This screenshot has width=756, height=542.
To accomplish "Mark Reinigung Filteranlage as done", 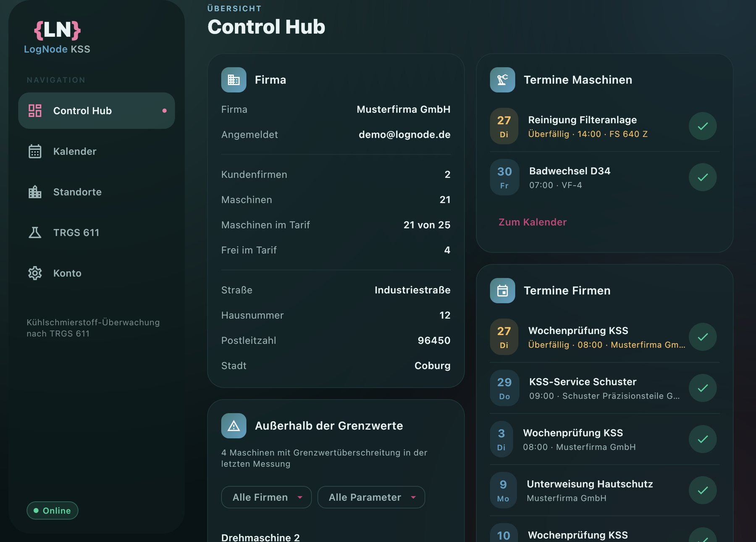I will 703,126.
